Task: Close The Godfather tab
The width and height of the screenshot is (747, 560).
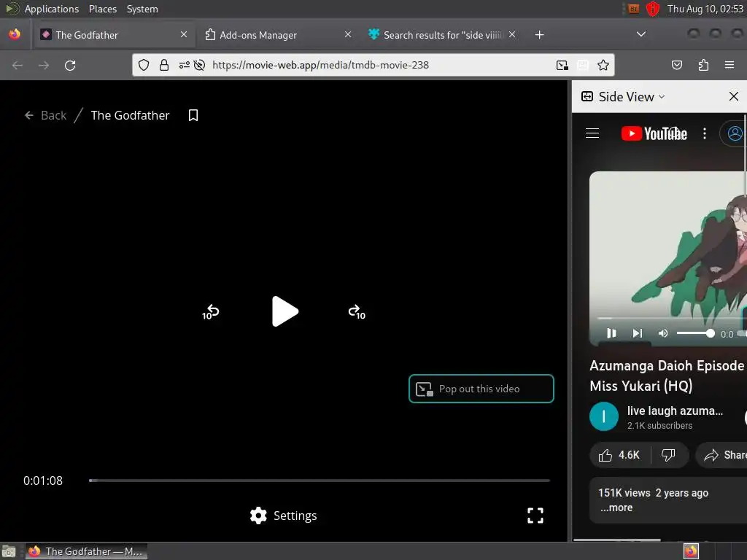Action: (184, 35)
